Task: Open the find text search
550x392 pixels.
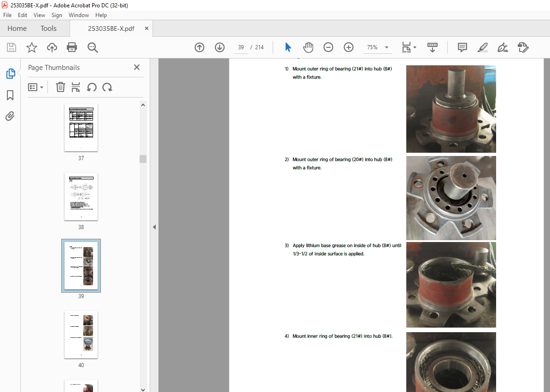Action: click(93, 47)
